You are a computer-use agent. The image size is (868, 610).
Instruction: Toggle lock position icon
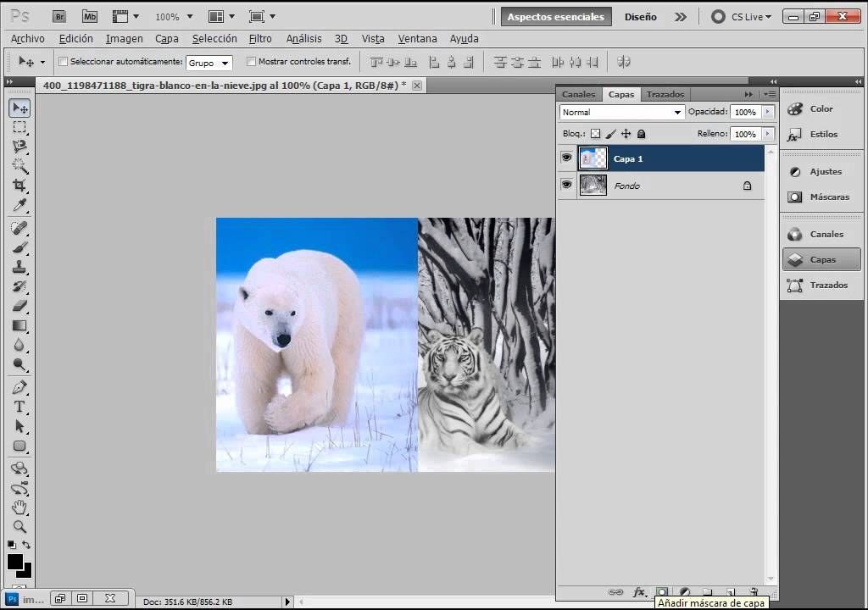pos(626,133)
